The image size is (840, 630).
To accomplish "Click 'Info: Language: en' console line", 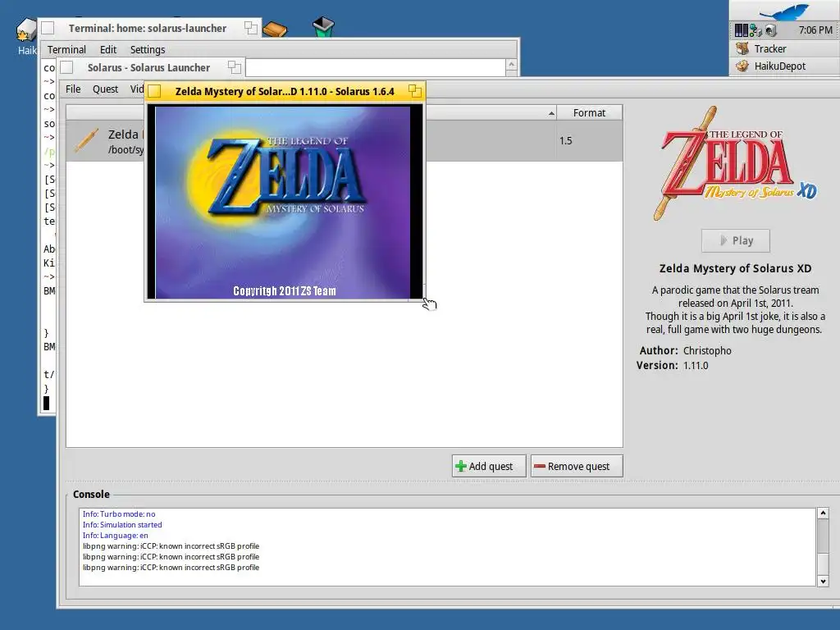I will (x=115, y=535).
